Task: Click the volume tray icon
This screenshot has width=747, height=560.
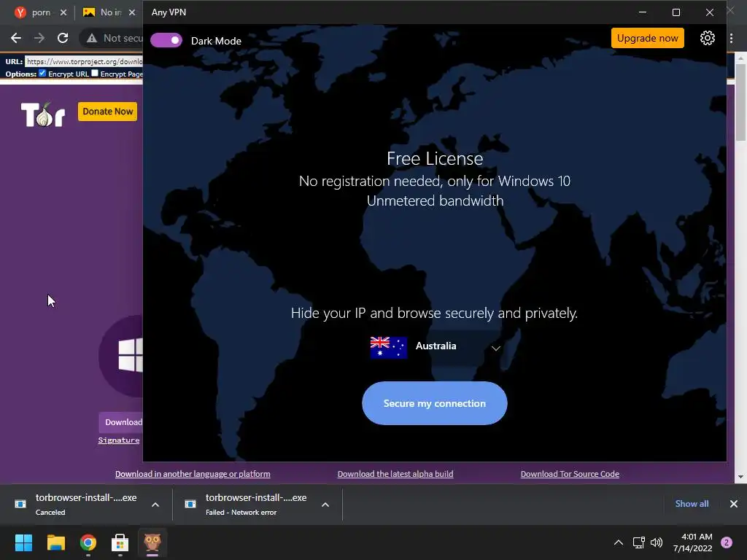Action: [657, 542]
